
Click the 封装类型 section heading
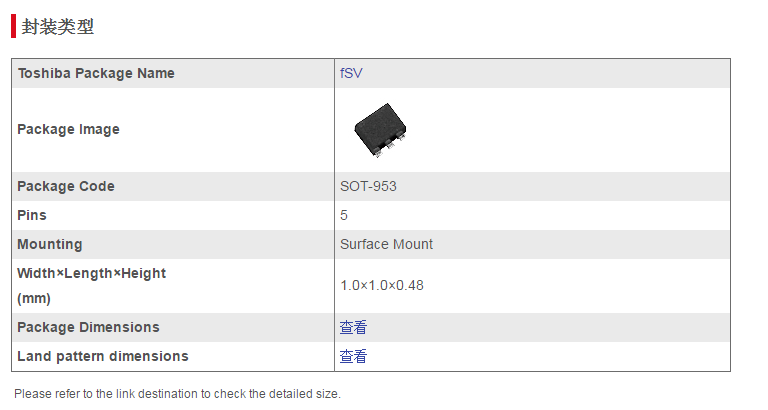[58, 27]
